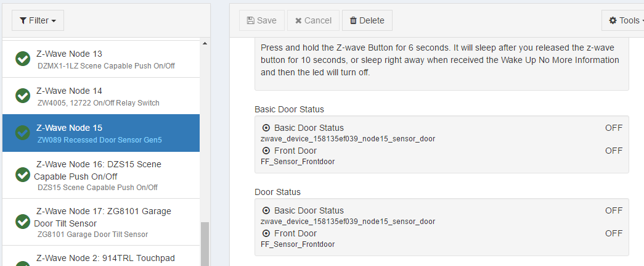644x266 pixels.
Task: Open the Filter dropdown
Action: [38, 20]
